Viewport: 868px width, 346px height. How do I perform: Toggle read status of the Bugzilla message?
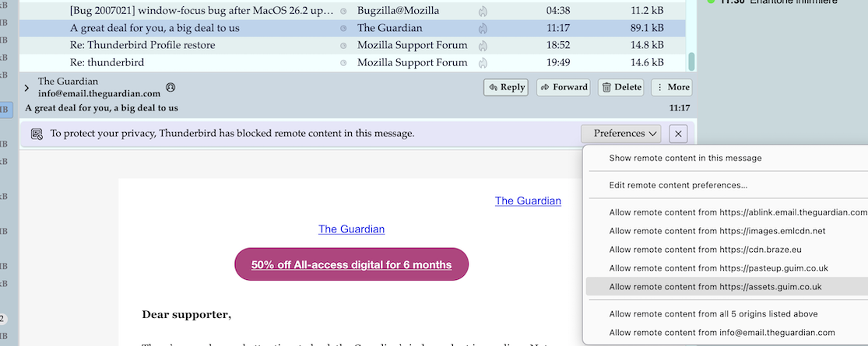[343, 11]
